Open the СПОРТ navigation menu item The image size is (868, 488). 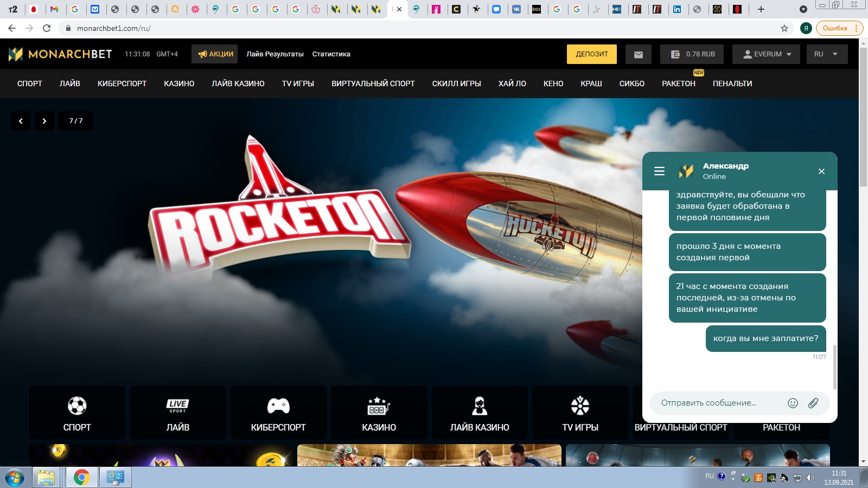(30, 84)
